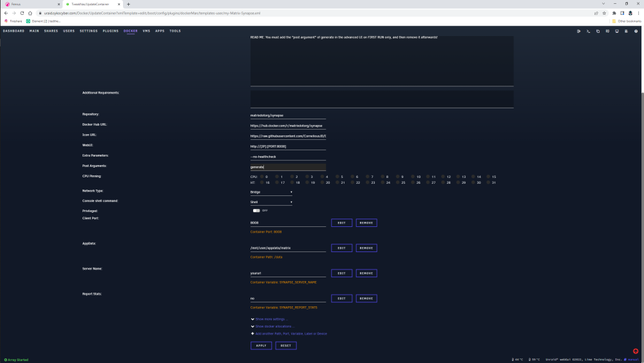Click the Additional Requirements text area
The height and width of the screenshot is (363, 644).
coord(382,99)
